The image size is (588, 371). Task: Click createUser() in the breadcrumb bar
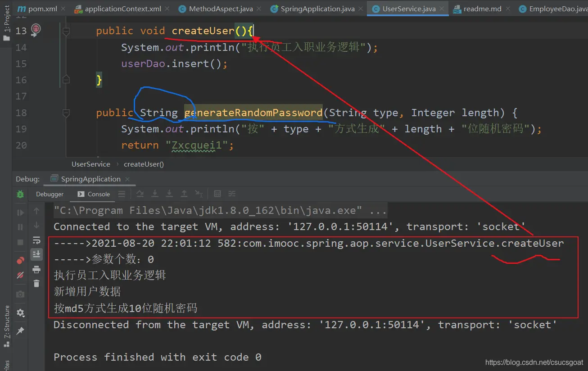[144, 164]
